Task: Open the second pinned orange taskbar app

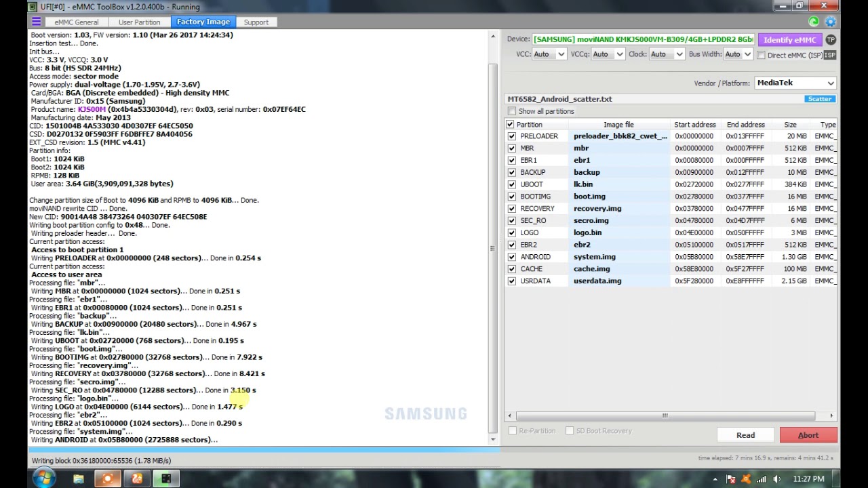Action: pos(108,479)
